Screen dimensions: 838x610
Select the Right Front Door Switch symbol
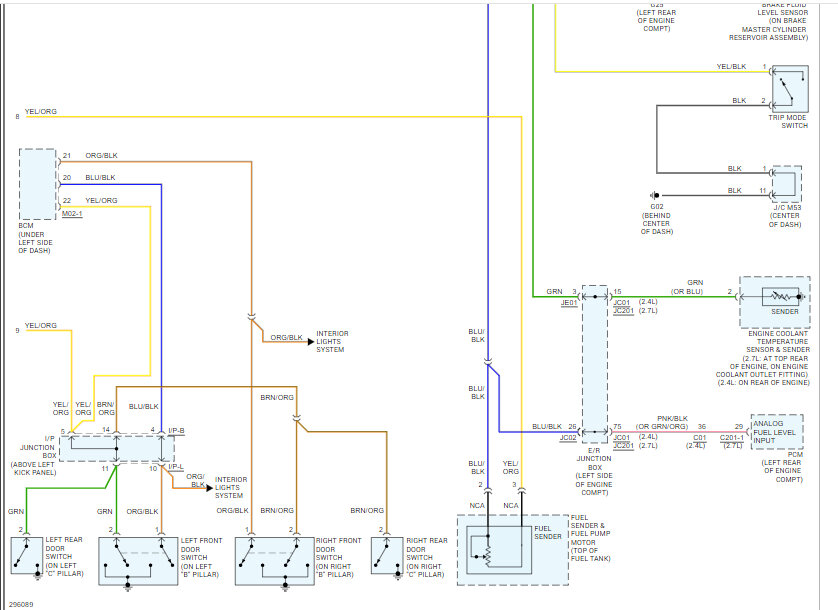[x=275, y=561]
